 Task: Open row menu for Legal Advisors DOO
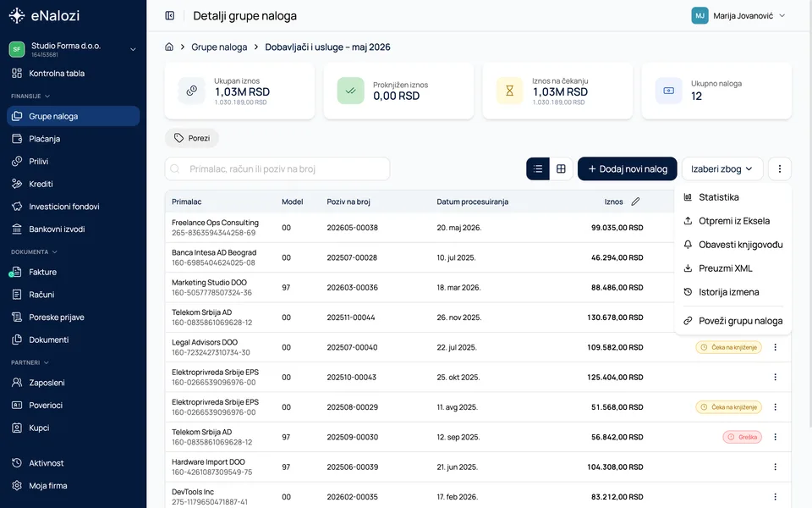(776, 347)
